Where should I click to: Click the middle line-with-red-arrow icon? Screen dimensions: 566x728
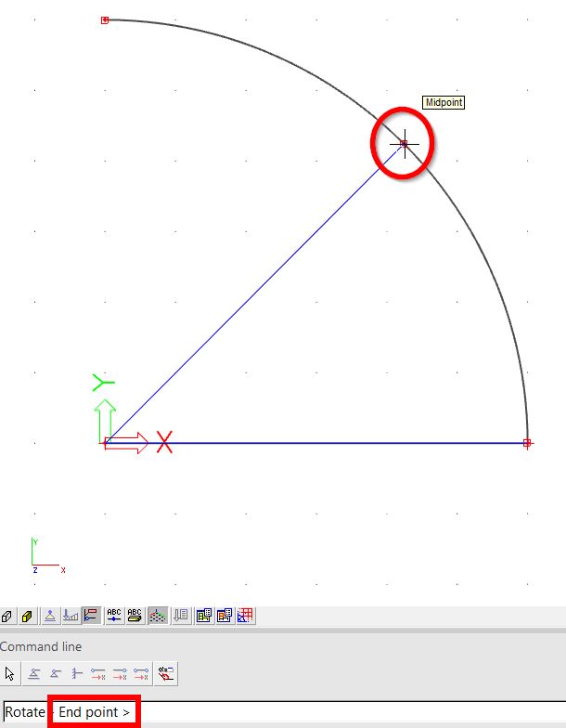[120, 674]
